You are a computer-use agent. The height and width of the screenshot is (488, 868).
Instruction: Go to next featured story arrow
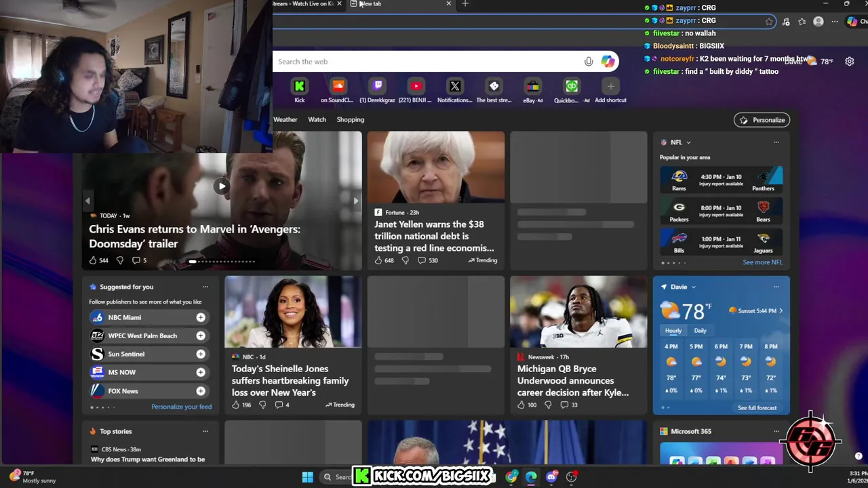(355, 201)
